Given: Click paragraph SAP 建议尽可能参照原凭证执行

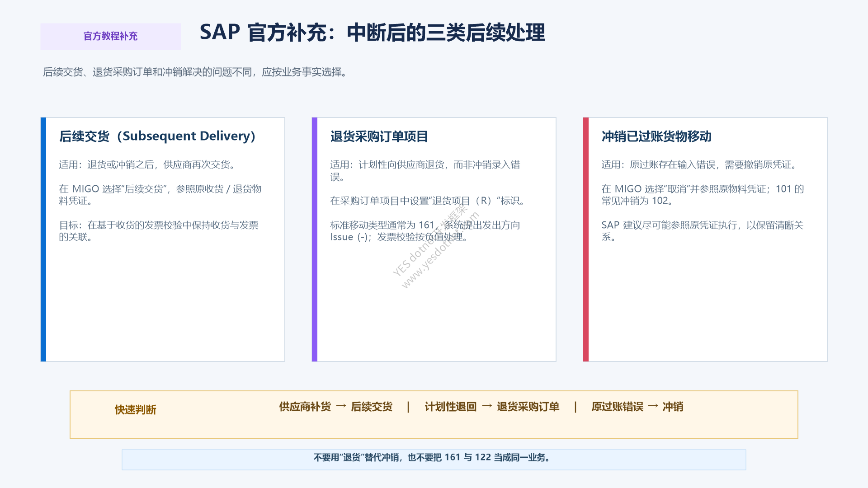Looking at the screenshot, I should coord(702,231).
